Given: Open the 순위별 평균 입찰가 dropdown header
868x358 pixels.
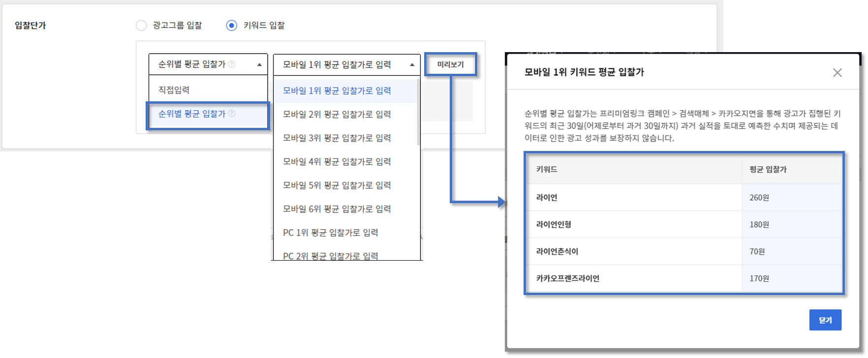Looking at the screenshot, I should coord(208,64).
